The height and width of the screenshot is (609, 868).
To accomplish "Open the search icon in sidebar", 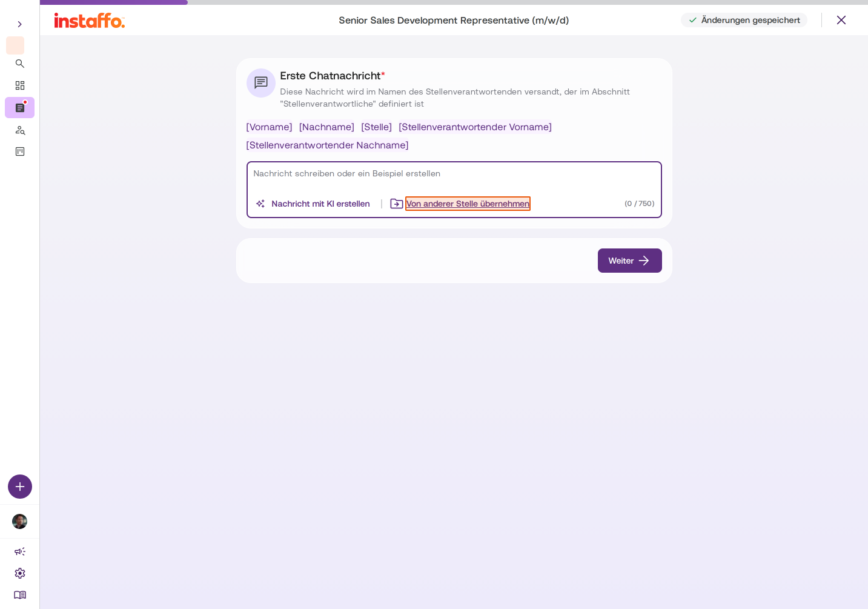I will [20, 64].
